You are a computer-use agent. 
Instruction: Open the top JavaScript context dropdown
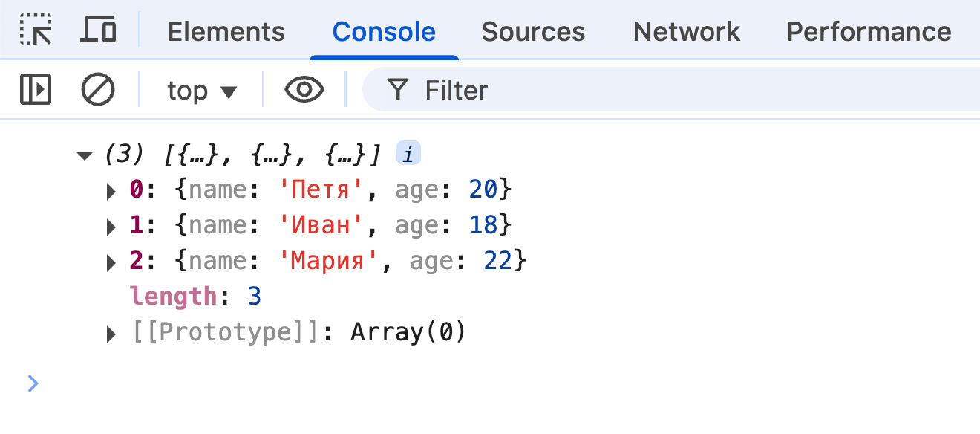[201, 91]
